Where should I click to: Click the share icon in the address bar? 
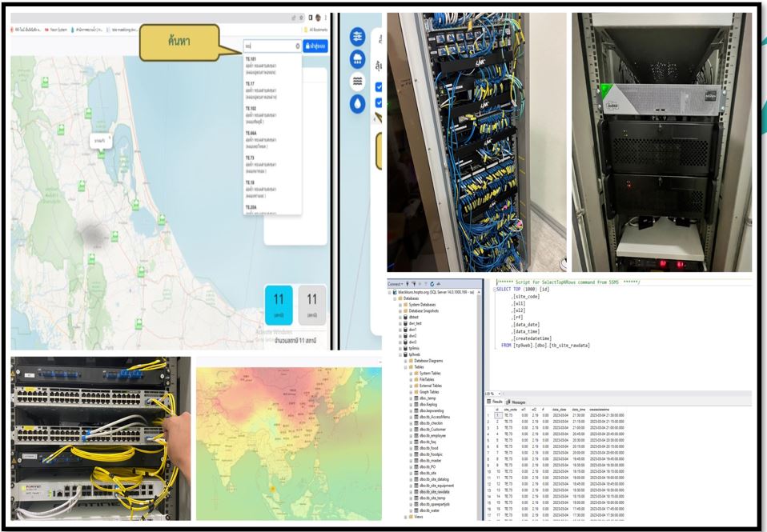[294, 18]
